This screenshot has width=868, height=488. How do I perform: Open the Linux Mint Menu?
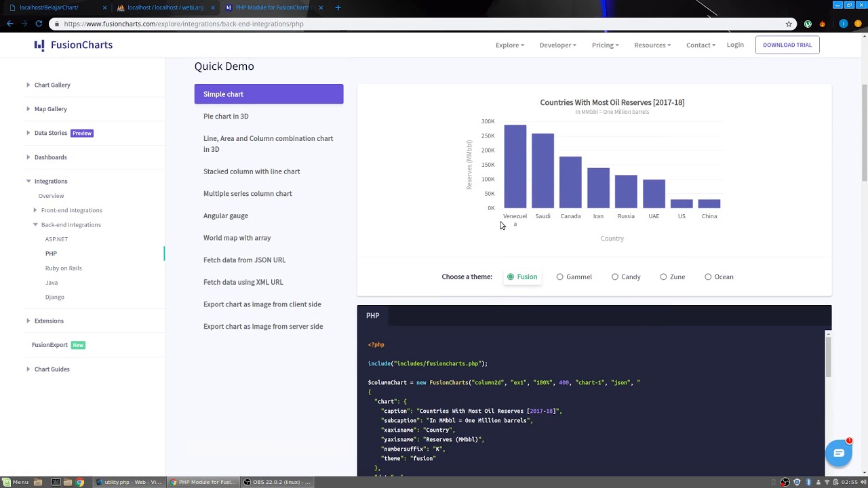(16, 482)
